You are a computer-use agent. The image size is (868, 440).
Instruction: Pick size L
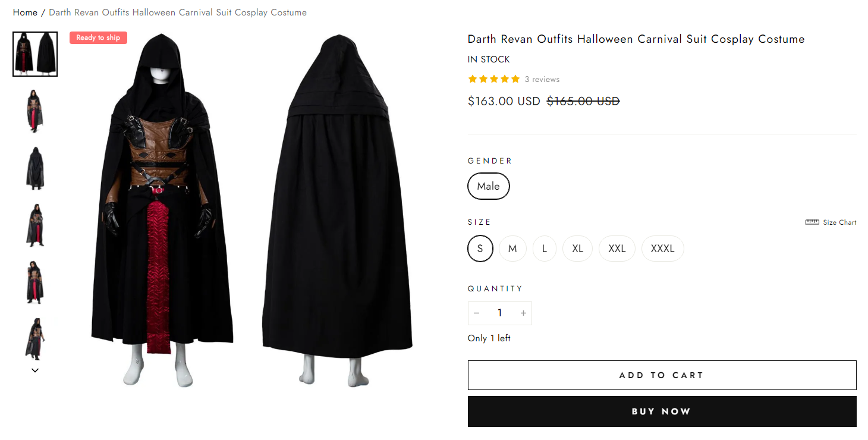pyautogui.click(x=544, y=249)
